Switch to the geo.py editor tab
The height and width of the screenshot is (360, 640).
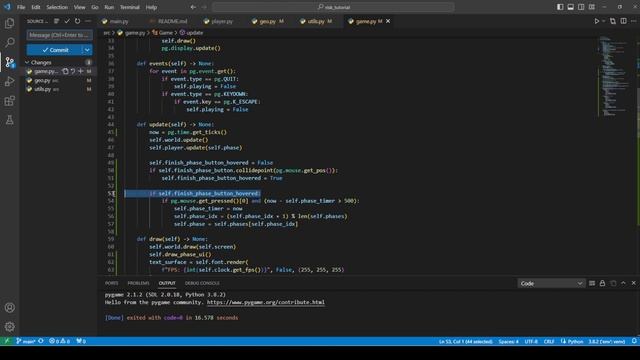point(268,21)
